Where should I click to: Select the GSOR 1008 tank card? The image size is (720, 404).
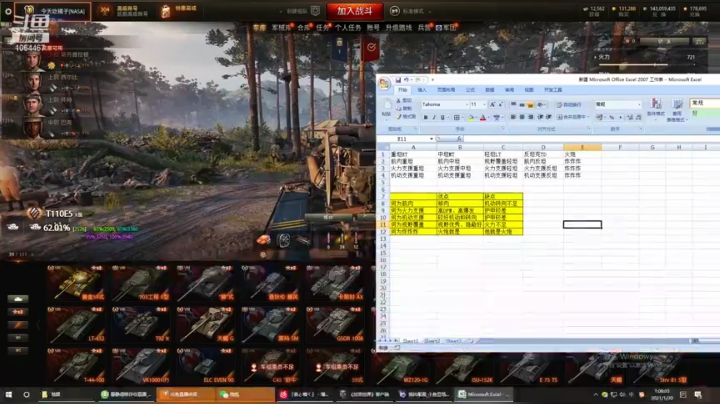(x=335, y=325)
